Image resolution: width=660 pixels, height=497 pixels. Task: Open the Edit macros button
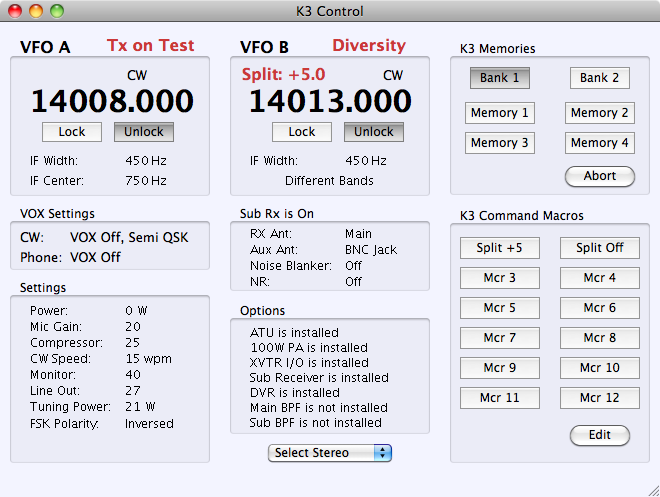[x=600, y=435]
